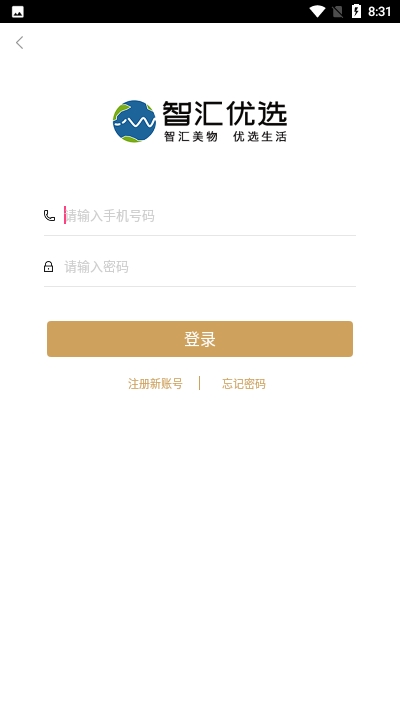400x711 pixels.
Task: Tap the back arrow chevron
Action: point(20,43)
